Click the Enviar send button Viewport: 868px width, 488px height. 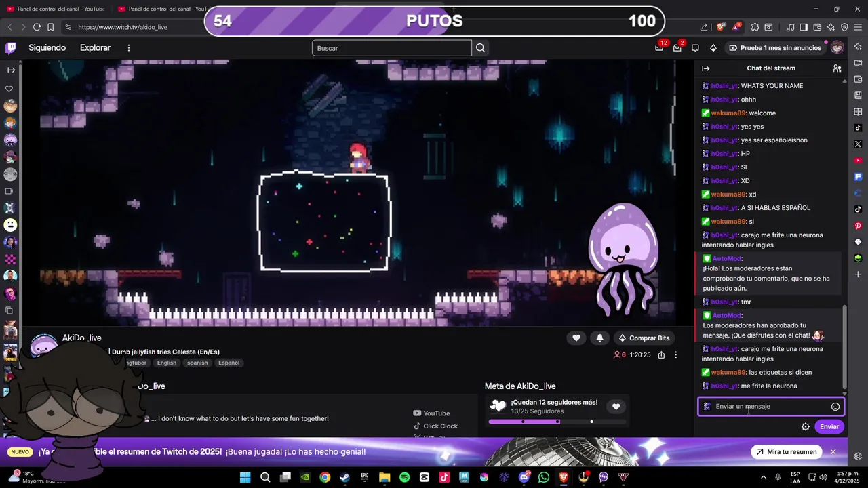(829, 426)
